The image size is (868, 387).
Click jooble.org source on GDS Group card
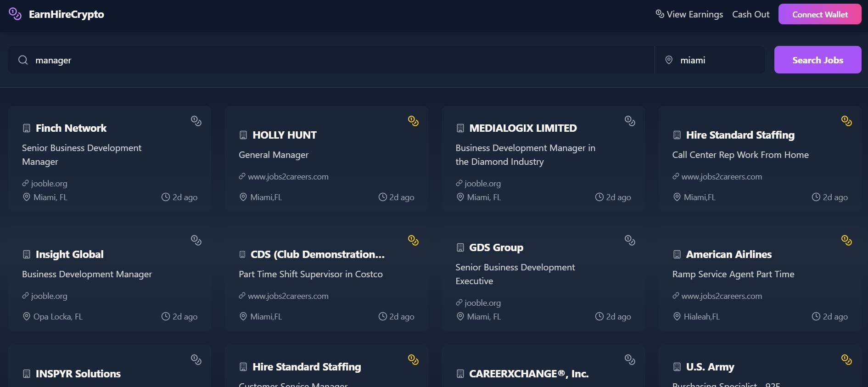482,303
